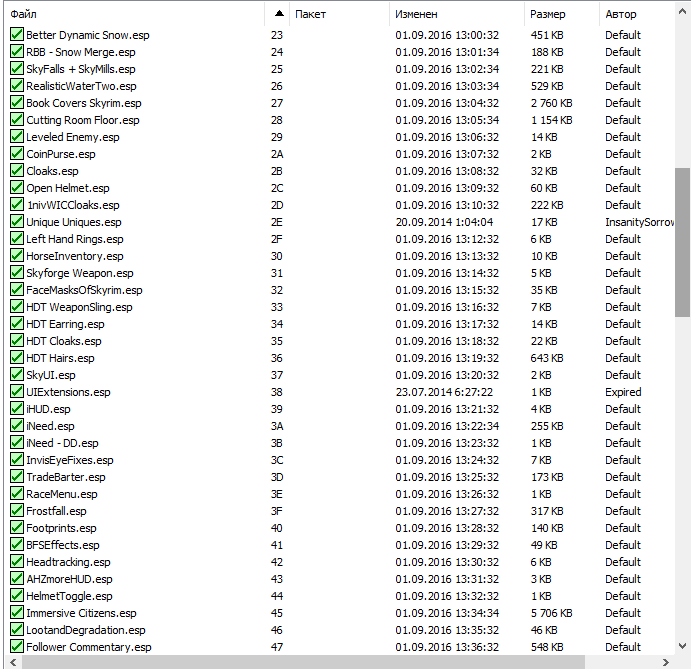Screen dimensions: 691x669
Task: Select the TradeBarter.esp plugin
Action: (x=66, y=477)
